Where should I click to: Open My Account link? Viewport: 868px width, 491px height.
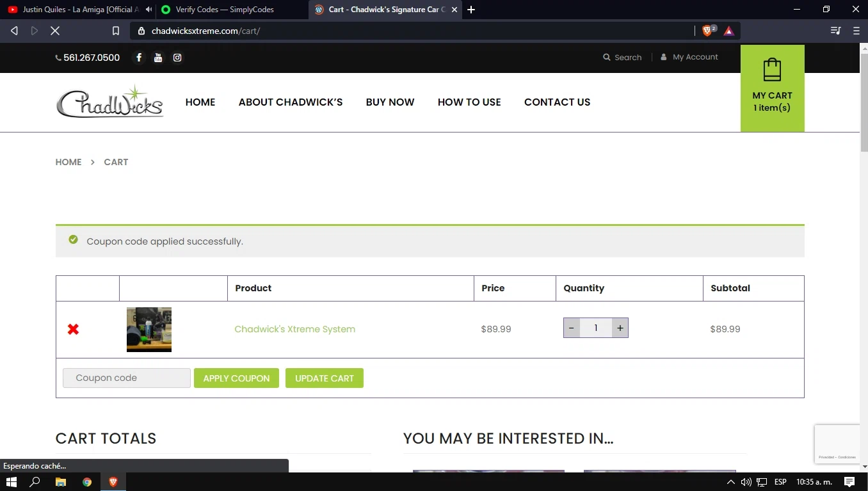(689, 57)
